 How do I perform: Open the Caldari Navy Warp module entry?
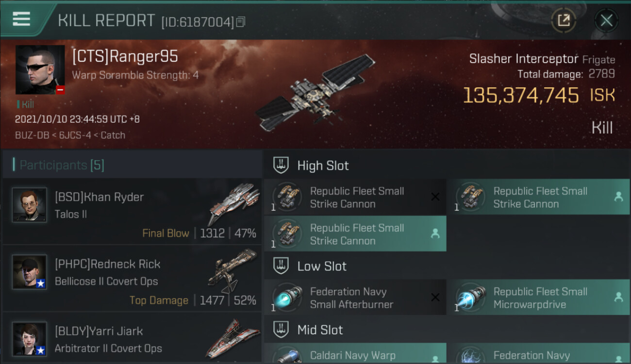(355, 353)
